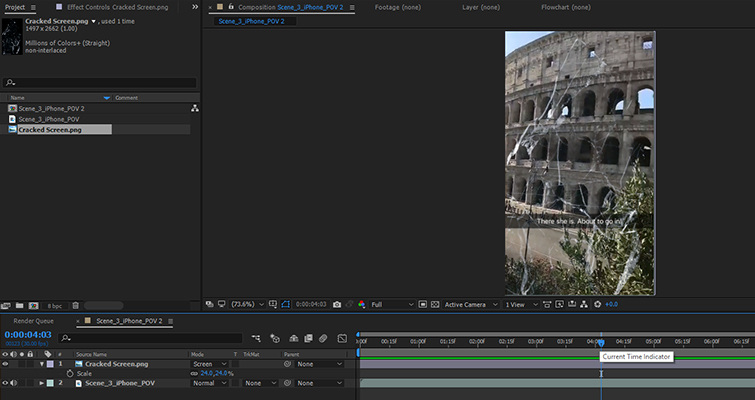Toggle visibility of Scene_3_iPhone_POV layer
Screen dimensions: 755x400
coord(5,383)
